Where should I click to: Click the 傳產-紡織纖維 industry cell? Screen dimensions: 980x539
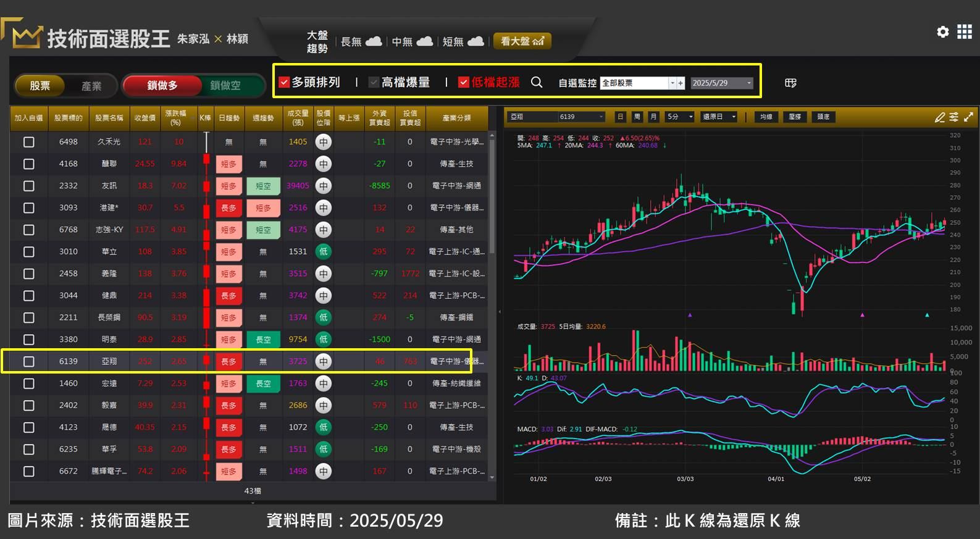click(x=456, y=383)
